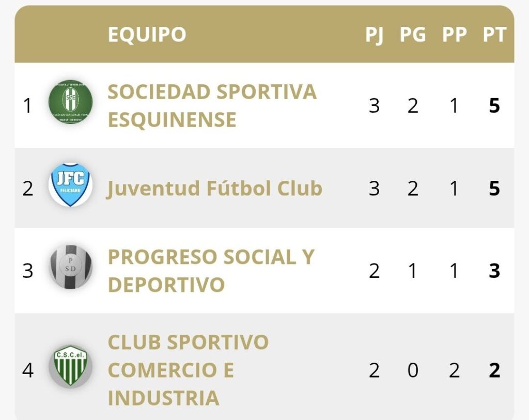Click the Club Sportivo Comercio e Industria crest

(70, 366)
